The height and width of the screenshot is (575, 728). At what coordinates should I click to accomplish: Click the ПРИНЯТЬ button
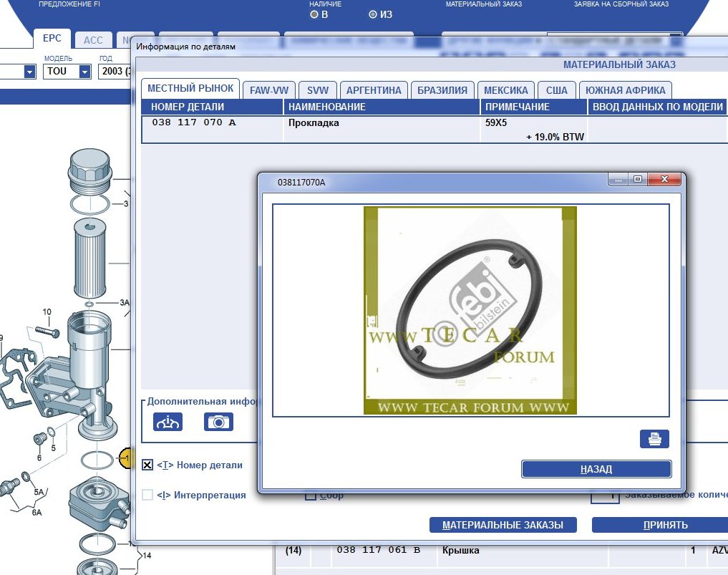click(665, 525)
